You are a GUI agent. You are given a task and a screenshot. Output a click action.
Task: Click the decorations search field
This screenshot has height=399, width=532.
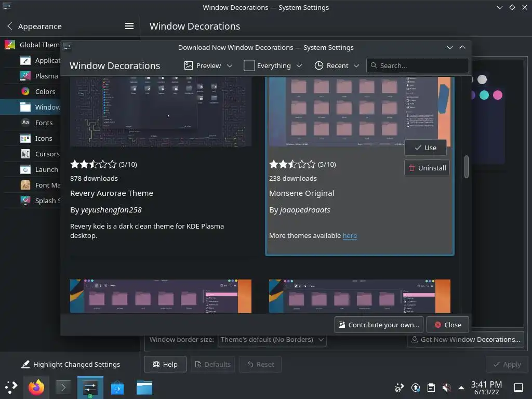[418, 65]
